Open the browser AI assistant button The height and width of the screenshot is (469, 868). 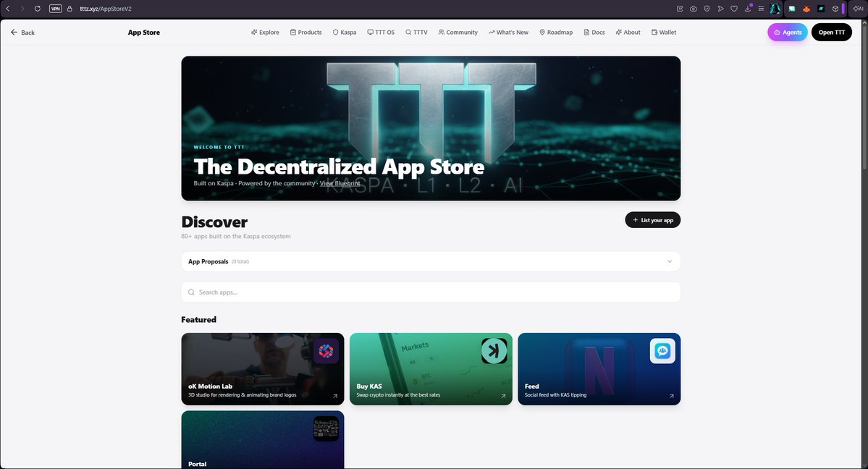point(858,9)
